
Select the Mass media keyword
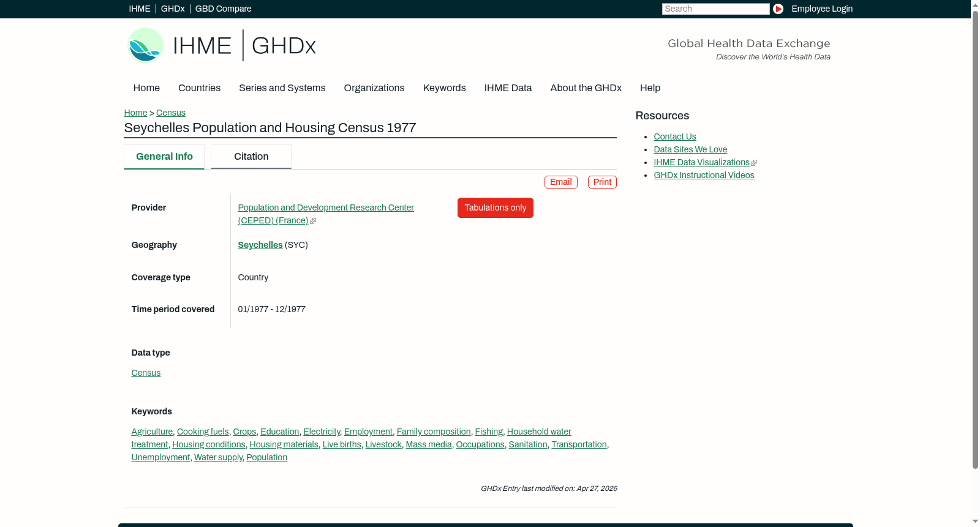tap(429, 444)
